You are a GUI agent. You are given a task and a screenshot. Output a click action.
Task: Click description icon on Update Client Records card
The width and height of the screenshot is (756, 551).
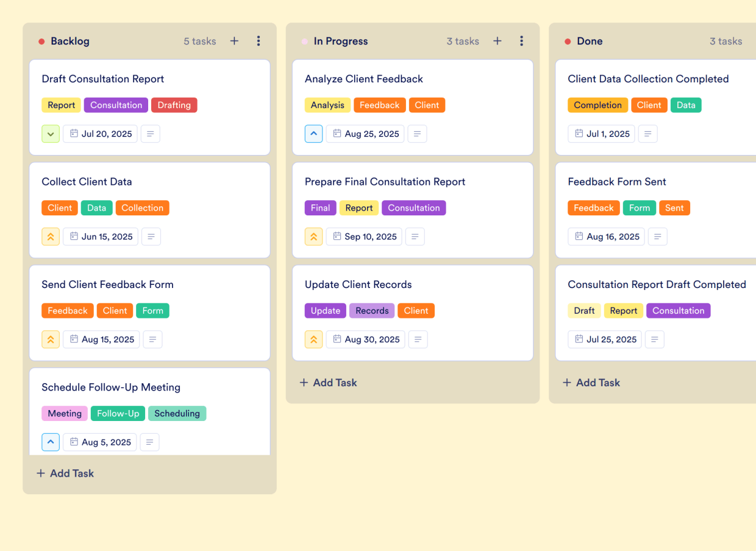(x=418, y=339)
